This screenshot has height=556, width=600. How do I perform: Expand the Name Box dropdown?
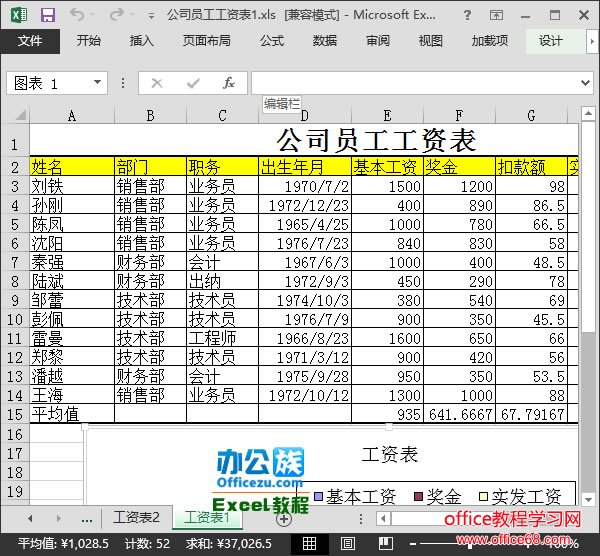pos(97,83)
